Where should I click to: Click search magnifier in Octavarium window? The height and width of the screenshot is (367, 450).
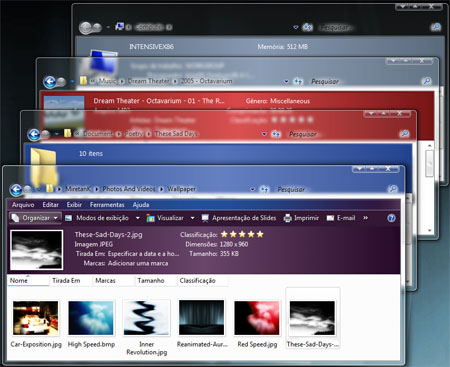pos(426,81)
